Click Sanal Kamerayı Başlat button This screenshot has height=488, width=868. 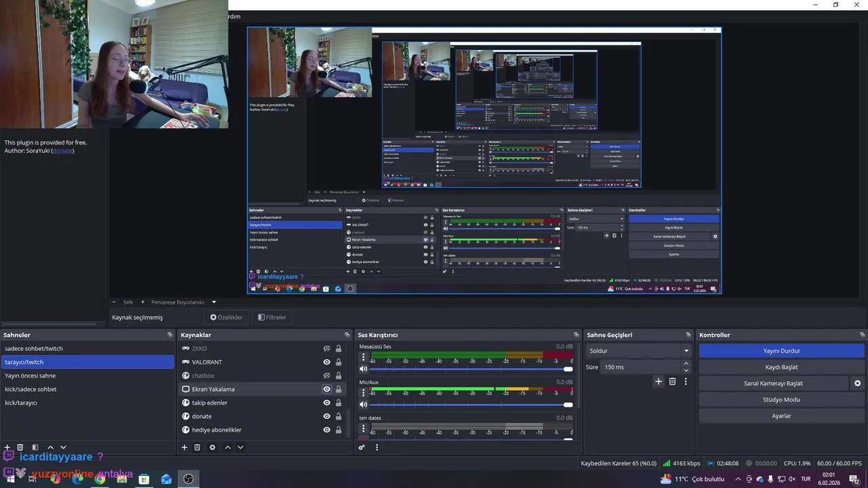coord(773,383)
